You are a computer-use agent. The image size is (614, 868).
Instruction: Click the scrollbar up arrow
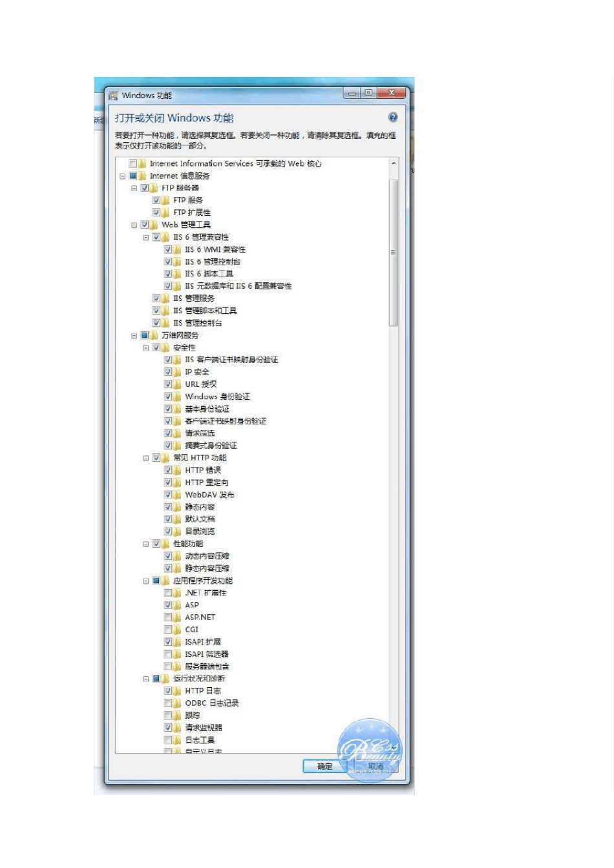tap(393, 163)
